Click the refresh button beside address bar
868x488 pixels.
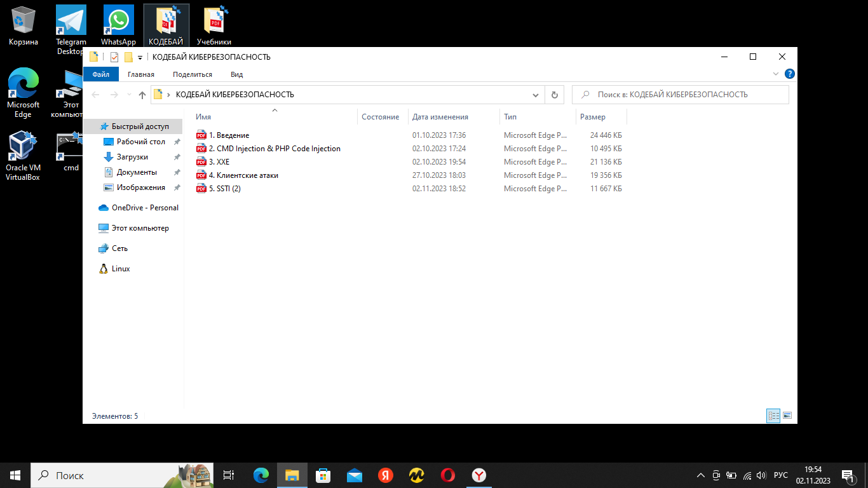[554, 95]
